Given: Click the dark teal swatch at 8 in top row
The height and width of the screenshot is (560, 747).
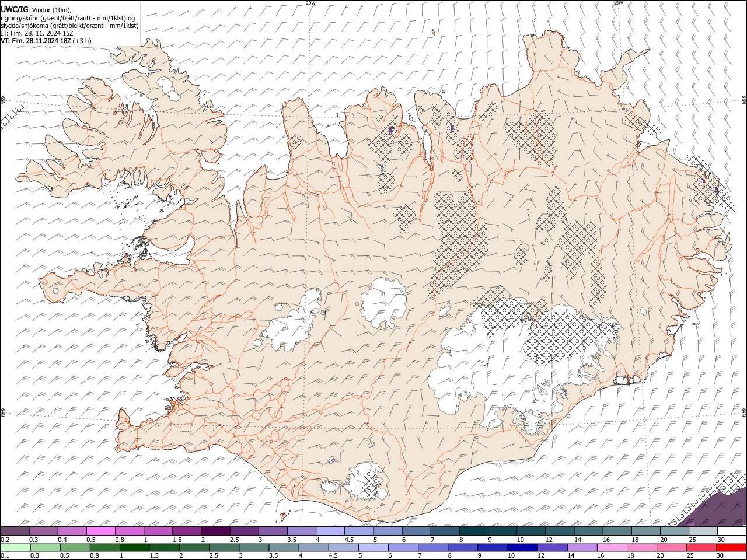Looking at the screenshot, I should tap(474, 531).
